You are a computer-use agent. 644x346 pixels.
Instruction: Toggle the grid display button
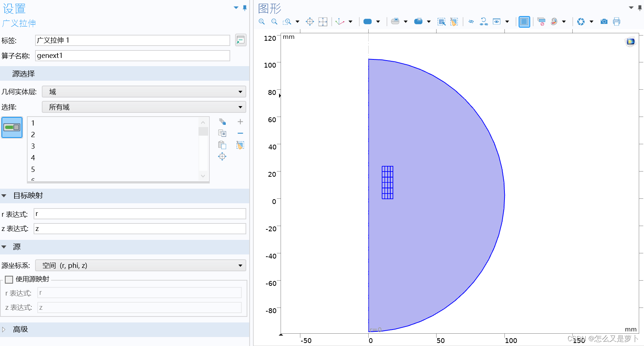(524, 22)
